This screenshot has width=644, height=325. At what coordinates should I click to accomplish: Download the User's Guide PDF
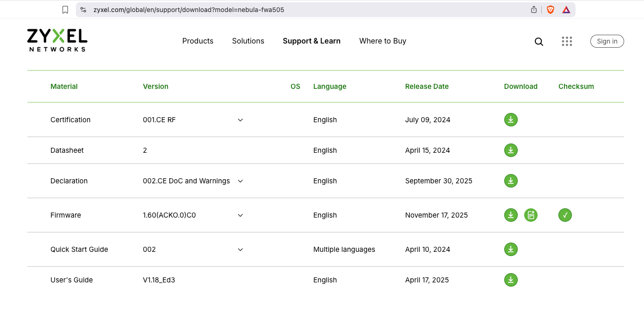[x=511, y=280]
